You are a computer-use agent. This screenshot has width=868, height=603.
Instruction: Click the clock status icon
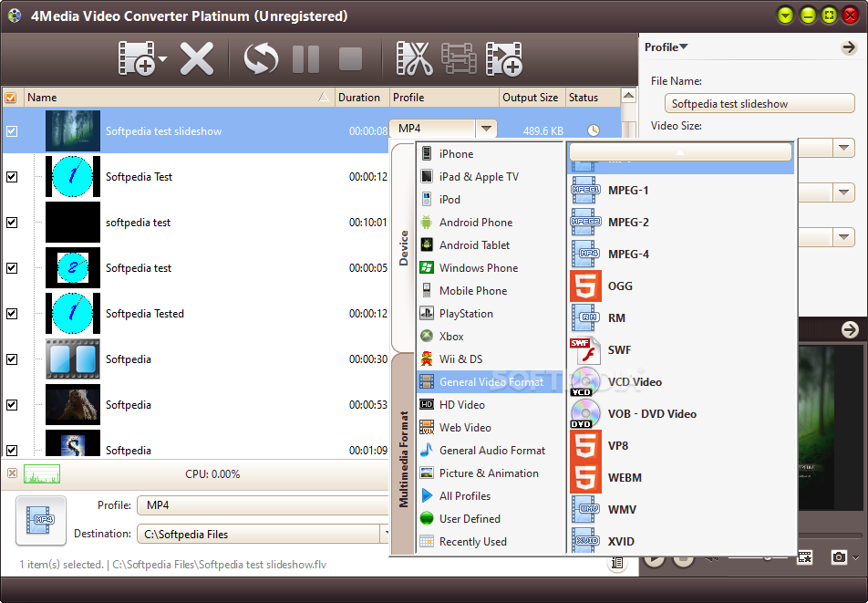tap(594, 130)
